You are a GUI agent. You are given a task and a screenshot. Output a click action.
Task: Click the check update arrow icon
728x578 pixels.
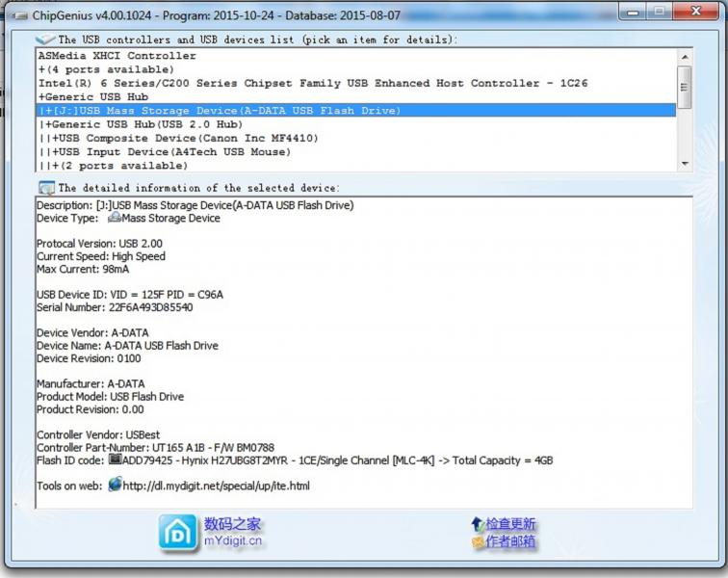pyautogui.click(x=478, y=525)
